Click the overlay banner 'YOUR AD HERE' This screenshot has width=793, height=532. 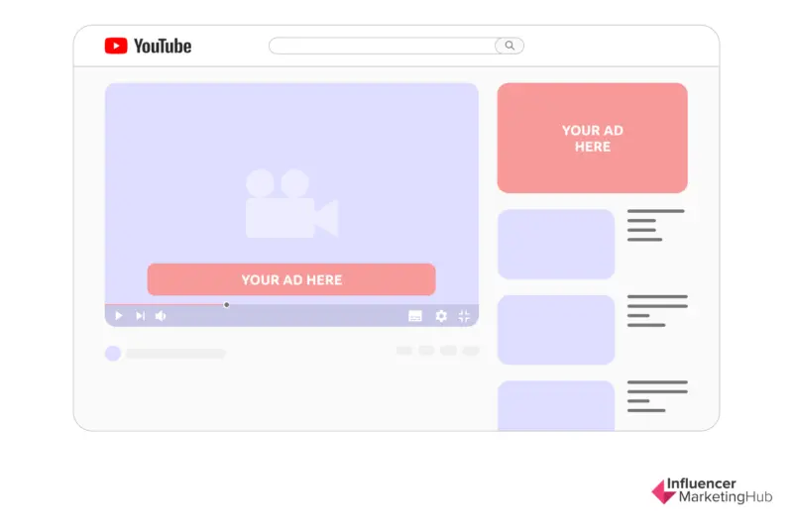(x=290, y=279)
